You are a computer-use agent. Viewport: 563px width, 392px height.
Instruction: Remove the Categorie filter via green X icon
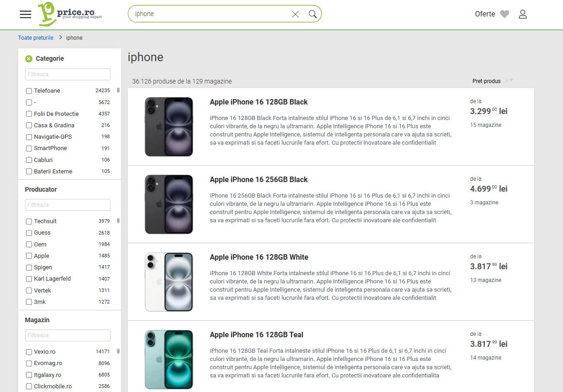click(29, 58)
